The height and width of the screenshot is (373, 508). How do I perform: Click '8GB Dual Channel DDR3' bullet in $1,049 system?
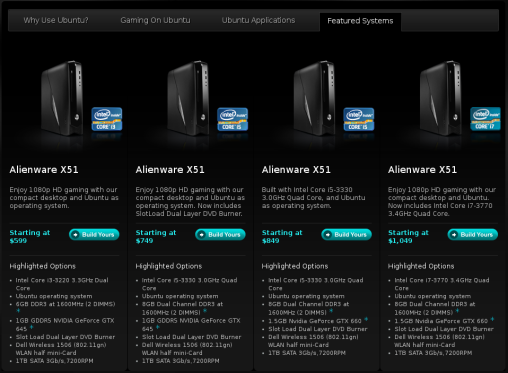click(x=435, y=308)
